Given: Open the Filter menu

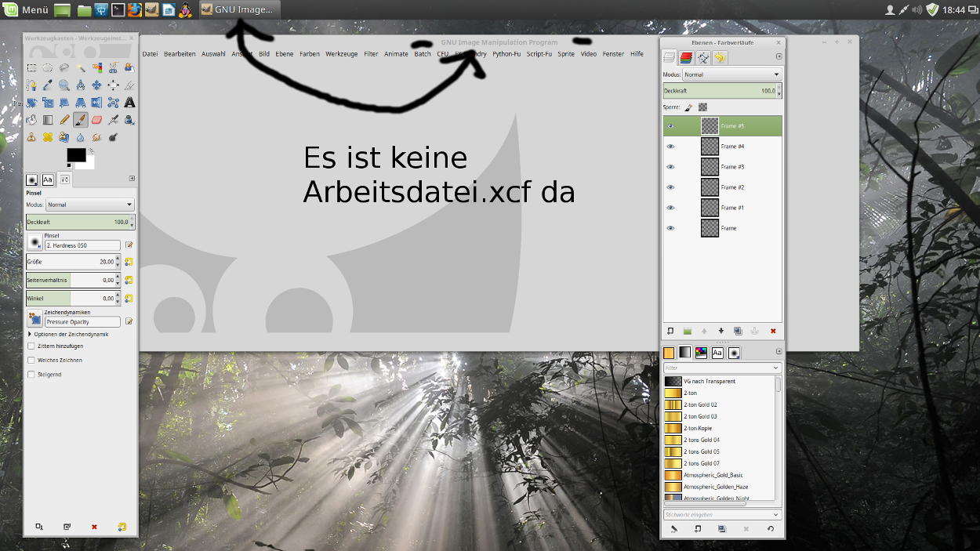Looking at the screenshot, I should click(x=371, y=54).
